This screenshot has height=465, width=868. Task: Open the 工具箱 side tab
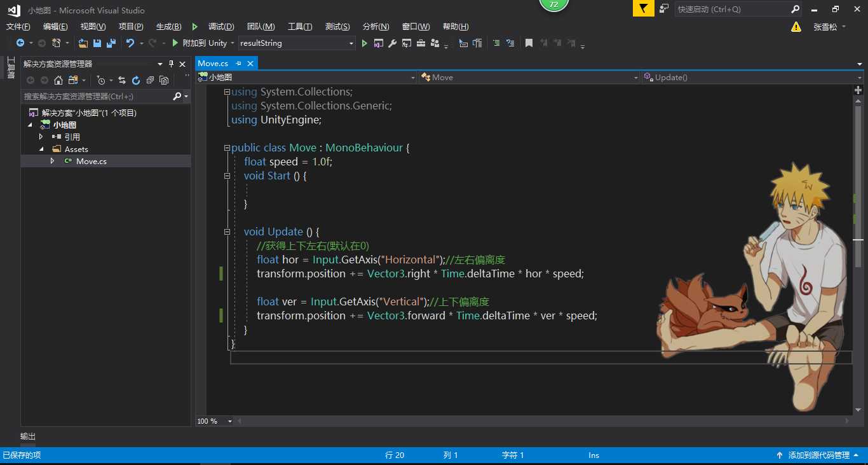[x=10, y=67]
